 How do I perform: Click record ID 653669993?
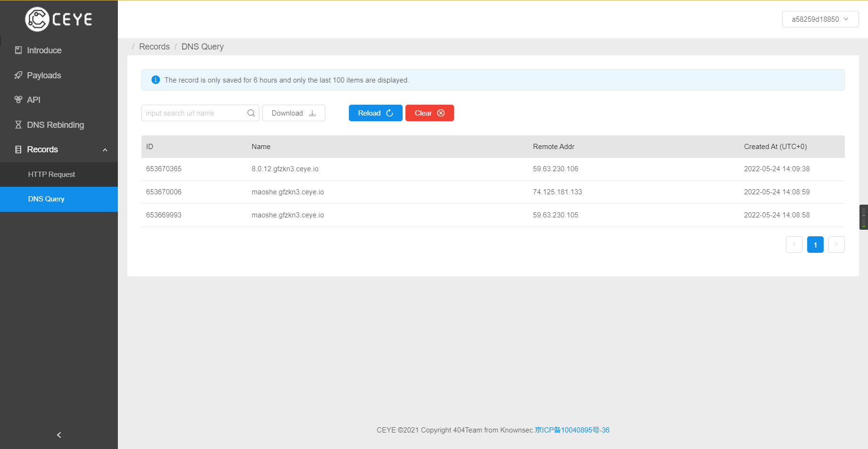(x=164, y=215)
